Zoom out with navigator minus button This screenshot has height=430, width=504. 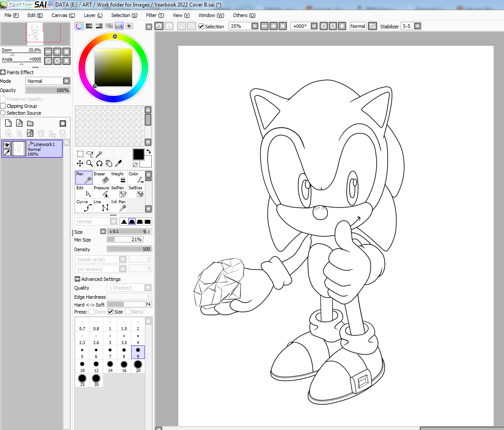click(48, 51)
